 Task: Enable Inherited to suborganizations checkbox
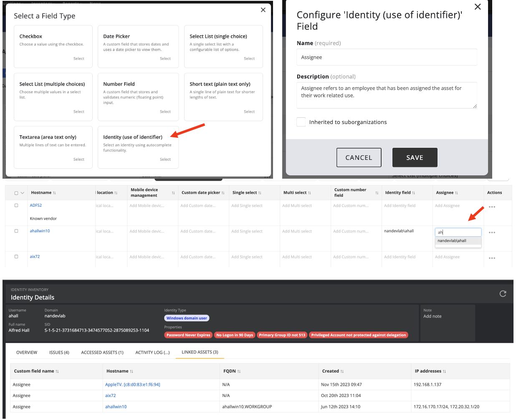pos(301,122)
